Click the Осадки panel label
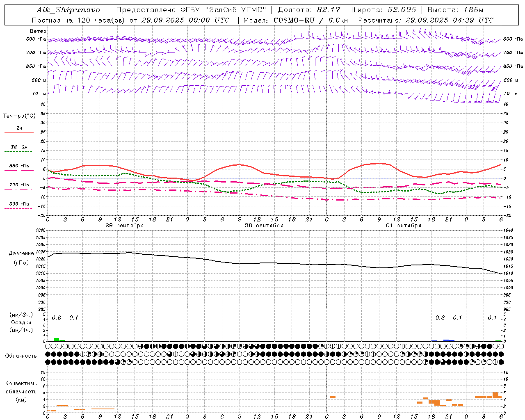525x420 pixels. 21,322
